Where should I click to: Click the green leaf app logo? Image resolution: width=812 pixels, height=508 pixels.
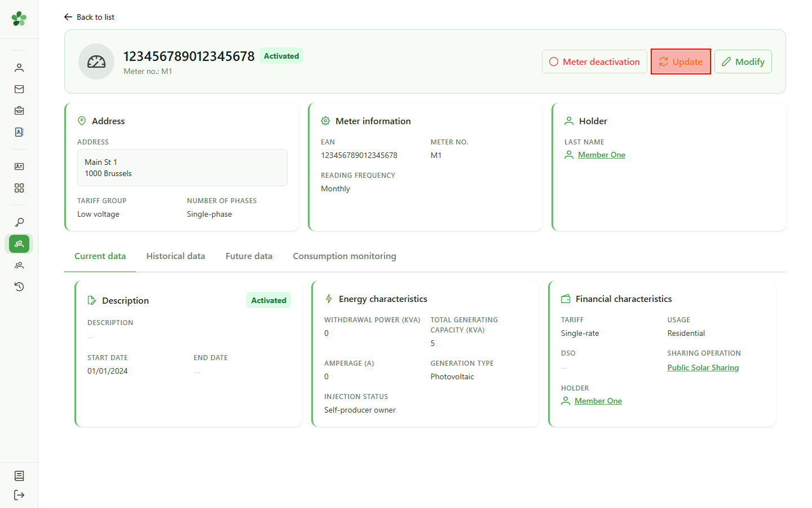[x=19, y=19]
